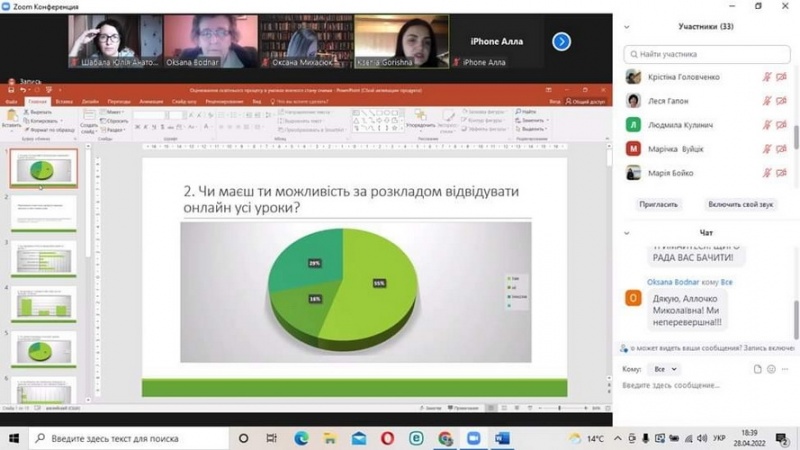Collapse the Участники panel chevron
Viewport: 800px width, 450px height.
coord(628,27)
